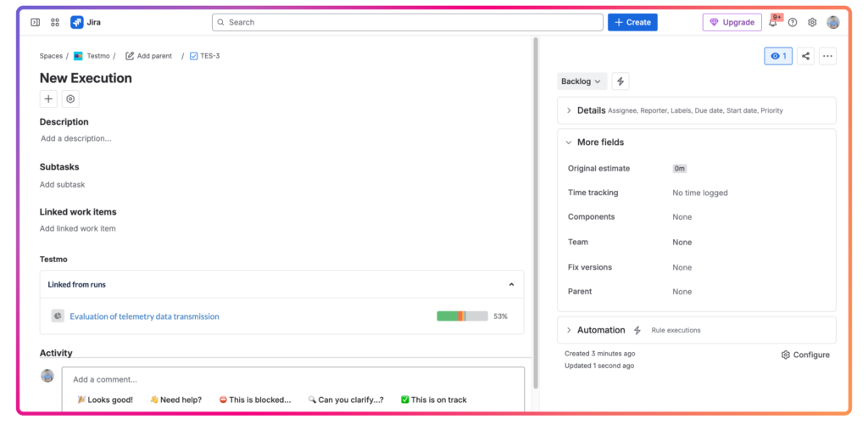868x425 pixels.
Task: Click the Search input field
Action: tap(407, 22)
